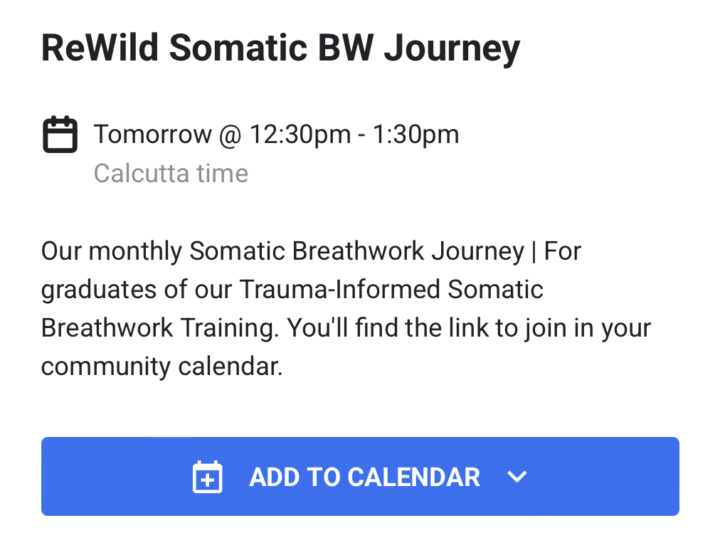Image resolution: width=720 pixels, height=538 pixels.
Task: Click the ADD TO CALENDAR button label
Action: [365, 477]
